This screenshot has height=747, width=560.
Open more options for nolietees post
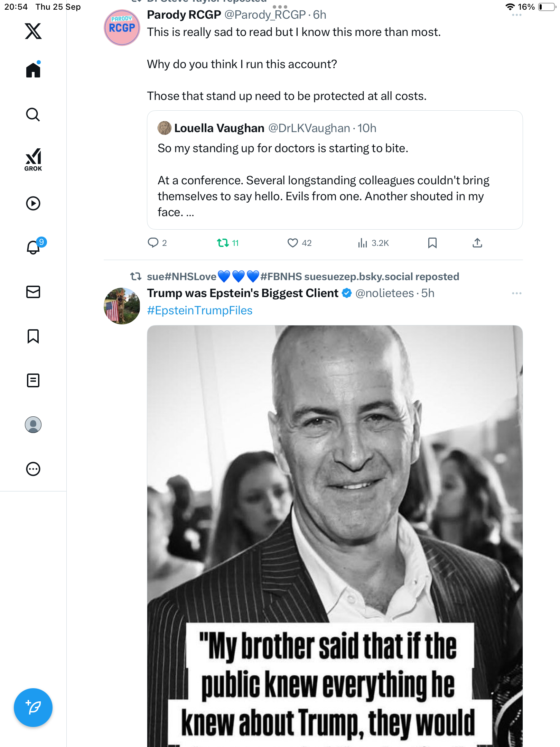(516, 293)
